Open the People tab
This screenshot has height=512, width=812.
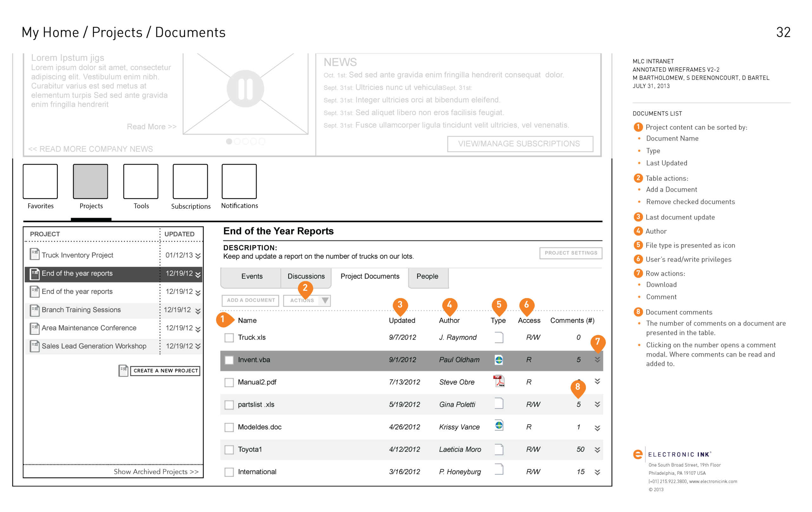tap(427, 276)
